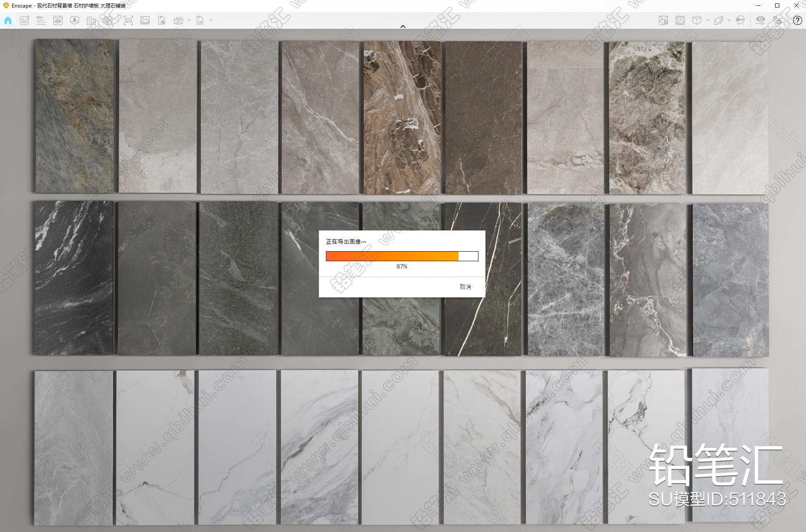The width and height of the screenshot is (806, 532).
Task: Open visual settings eye slider icon
Action: click(x=761, y=20)
